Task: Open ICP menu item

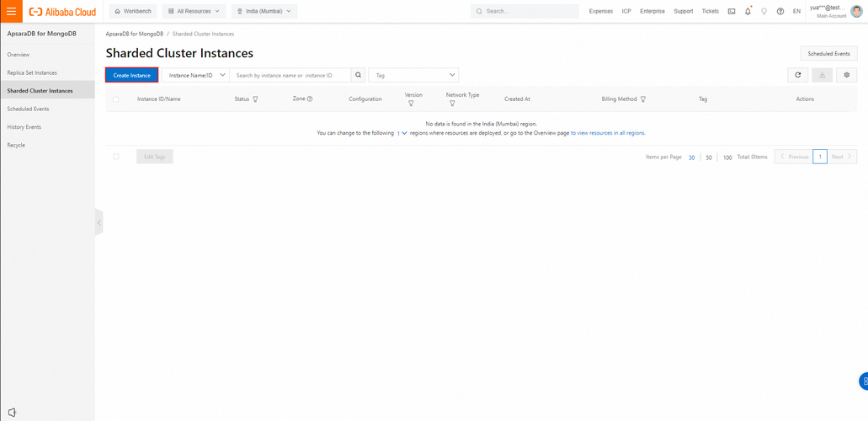Action: pyautogui.click(x=626, y=11)
